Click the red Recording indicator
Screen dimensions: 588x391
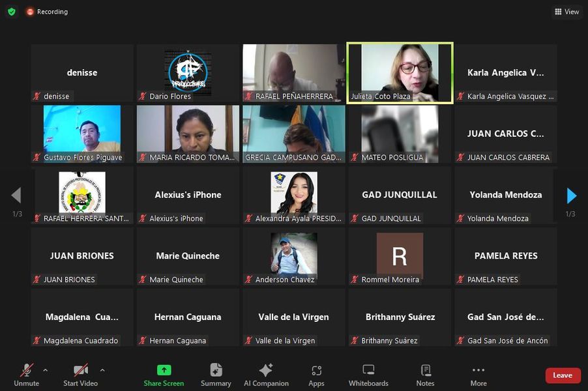click(47, 12)
